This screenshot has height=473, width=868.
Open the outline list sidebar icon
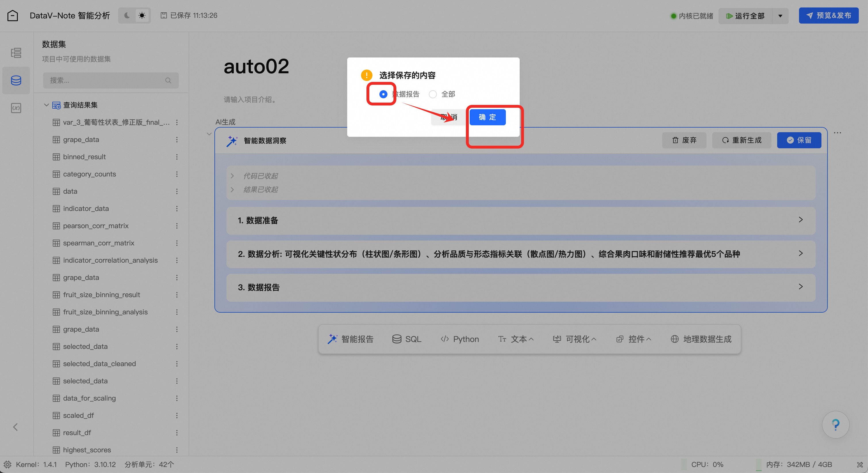click(x=16, y=53)
